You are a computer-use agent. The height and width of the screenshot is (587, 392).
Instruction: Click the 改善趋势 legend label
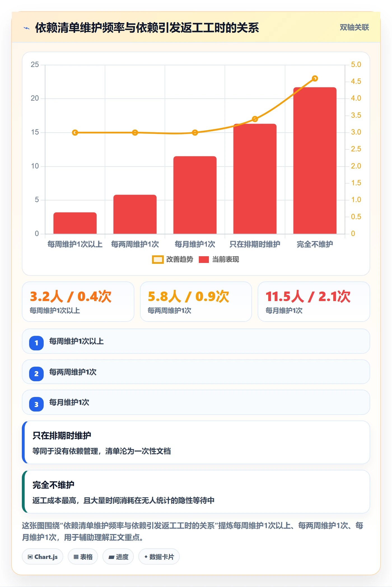tap(179, 260)
